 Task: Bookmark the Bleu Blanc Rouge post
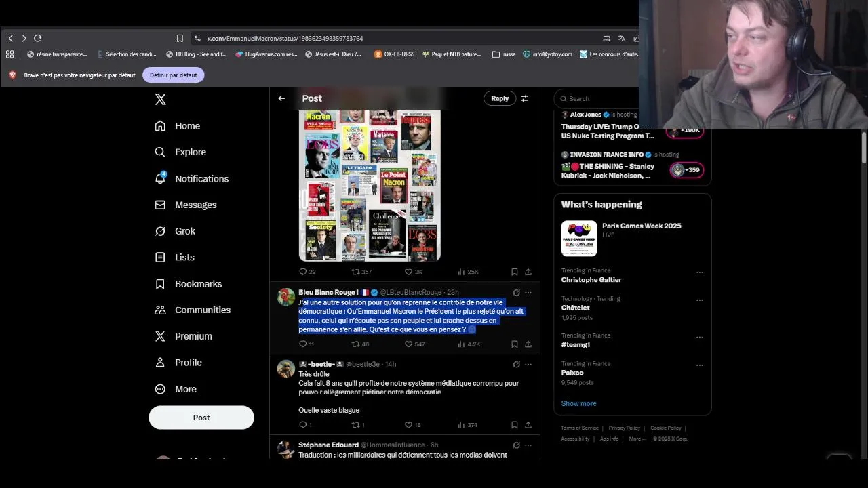click(x=515, y=344)
